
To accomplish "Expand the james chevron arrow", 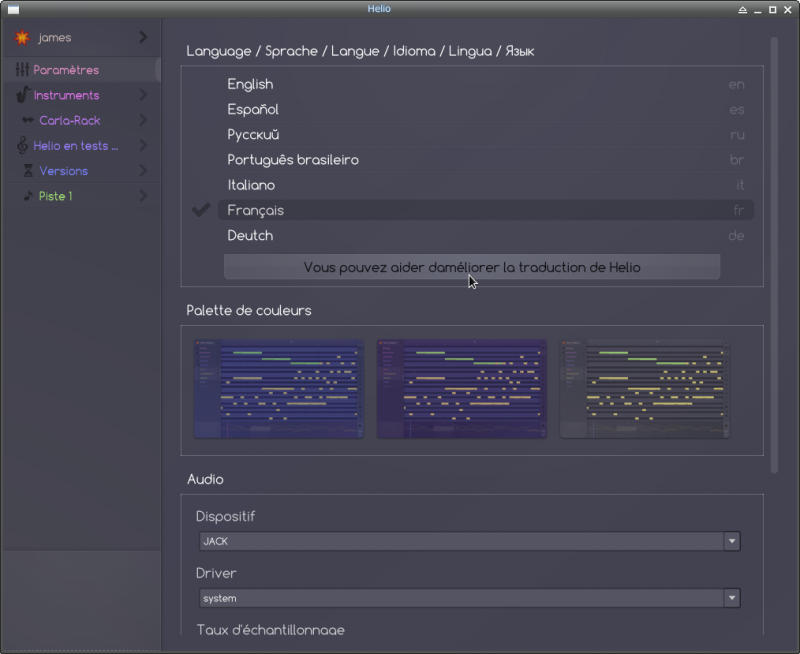I will point(143,37).
